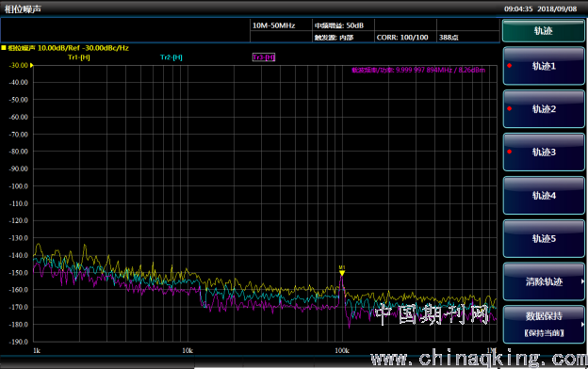Select the highlighted Tr3 [H] trace label
This screenshot has width=588, height=369.
tap(264, 57)
